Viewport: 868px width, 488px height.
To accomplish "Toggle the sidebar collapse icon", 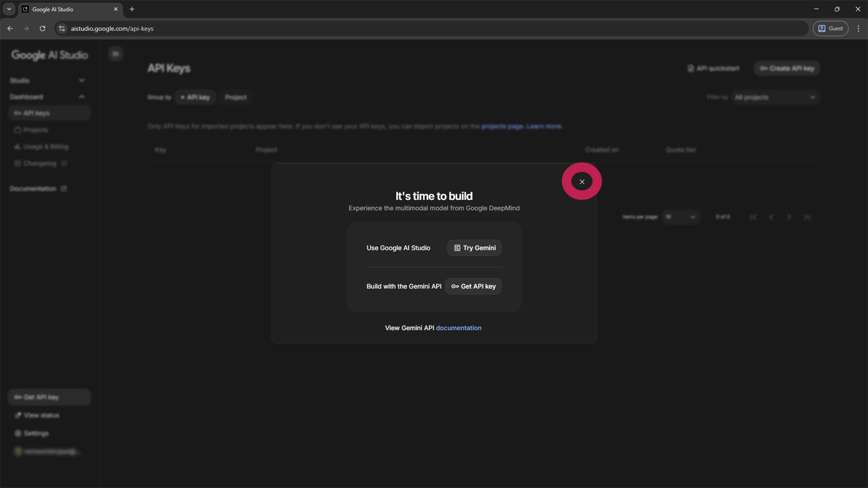I will 116,54.
